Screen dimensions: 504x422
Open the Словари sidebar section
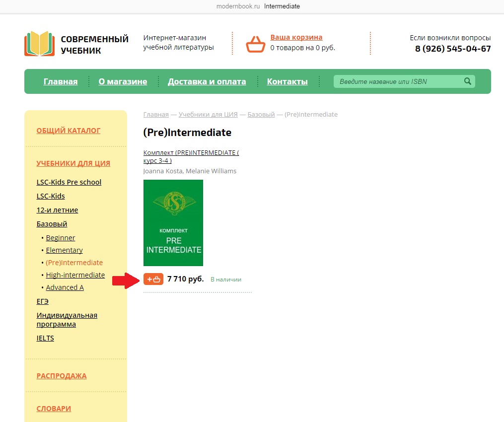pyautogui.click(x=54, y=409)
